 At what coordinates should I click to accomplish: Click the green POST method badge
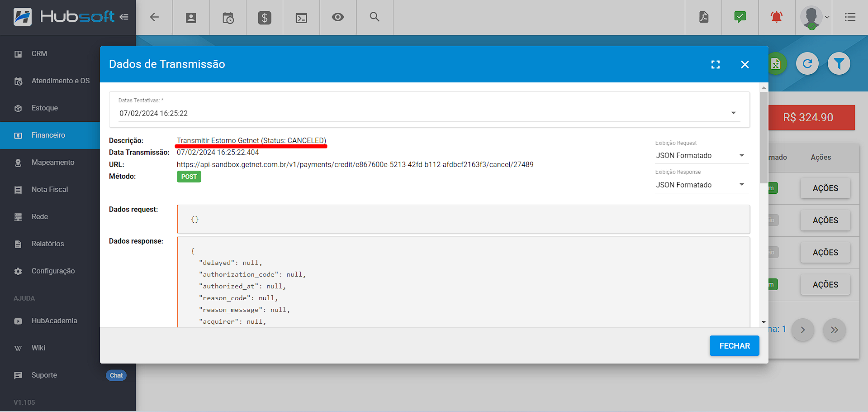(189, 177)
